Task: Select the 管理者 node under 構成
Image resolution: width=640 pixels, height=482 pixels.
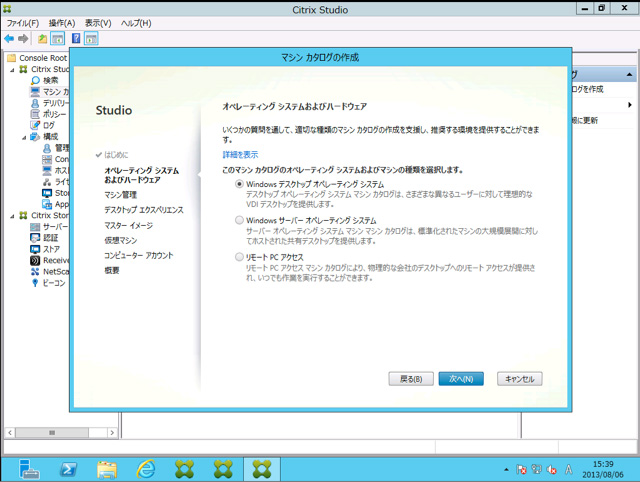Action: click(56, 148)
